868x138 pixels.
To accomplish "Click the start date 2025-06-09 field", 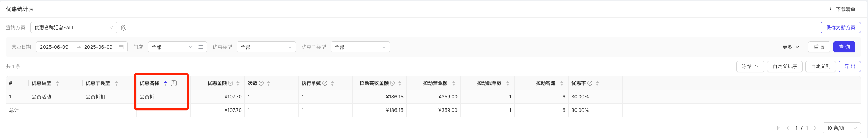I will [x=54, y=47].
